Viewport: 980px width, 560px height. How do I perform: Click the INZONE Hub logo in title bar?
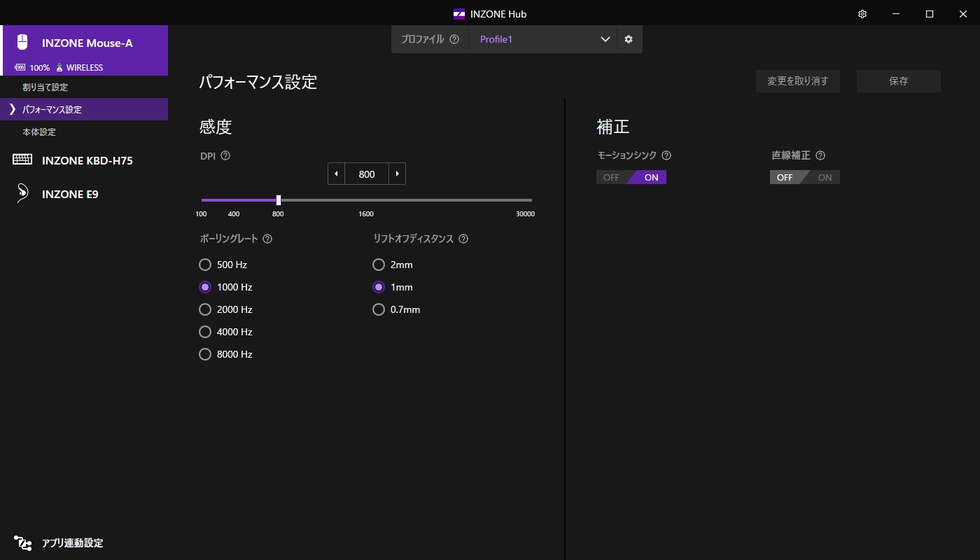click(x=459, y=14)
